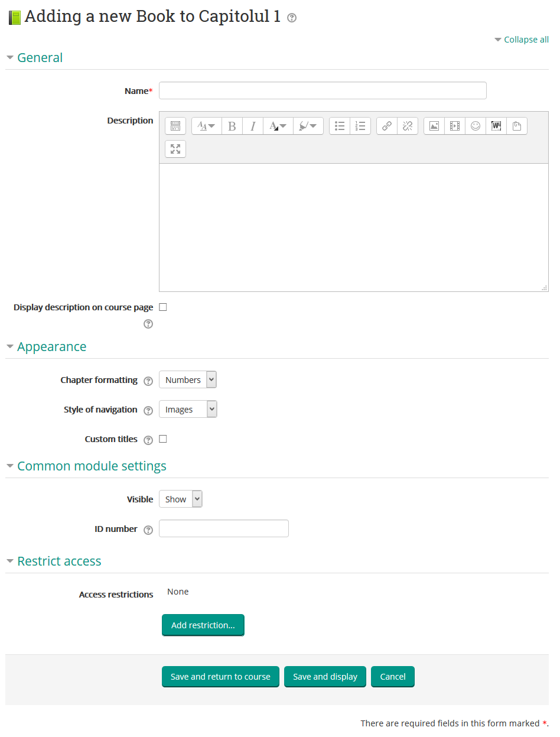Enable Display description on course page
Viewport: 560px width, 737px height.
point(163,307)
